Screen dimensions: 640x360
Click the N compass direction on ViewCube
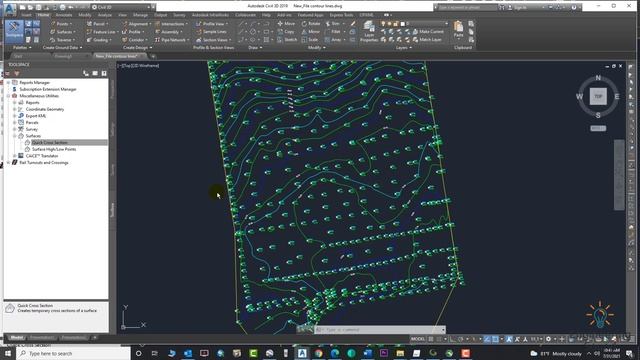(598, 78)
